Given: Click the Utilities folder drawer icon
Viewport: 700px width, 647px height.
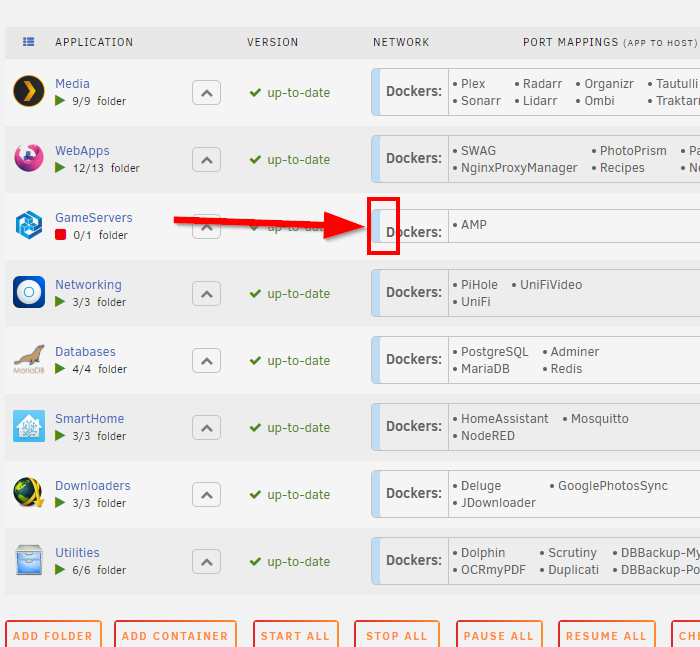Looking at the screenshot, I should point(29,560).
